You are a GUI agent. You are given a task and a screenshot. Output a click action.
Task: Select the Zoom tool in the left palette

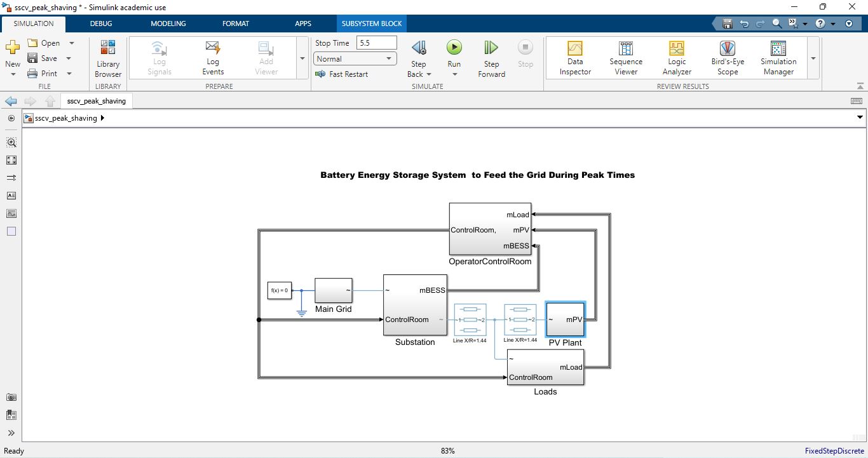click(11, 142)
